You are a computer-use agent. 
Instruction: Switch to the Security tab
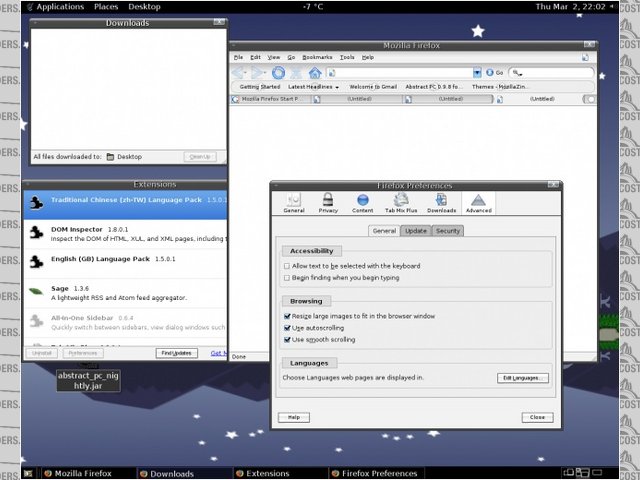pos(447,231)
